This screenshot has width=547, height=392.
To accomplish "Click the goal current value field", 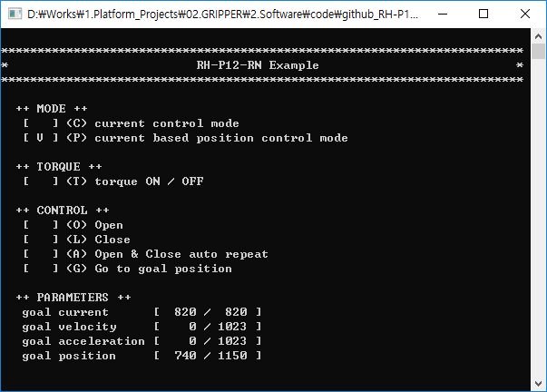I will (207, 312).
